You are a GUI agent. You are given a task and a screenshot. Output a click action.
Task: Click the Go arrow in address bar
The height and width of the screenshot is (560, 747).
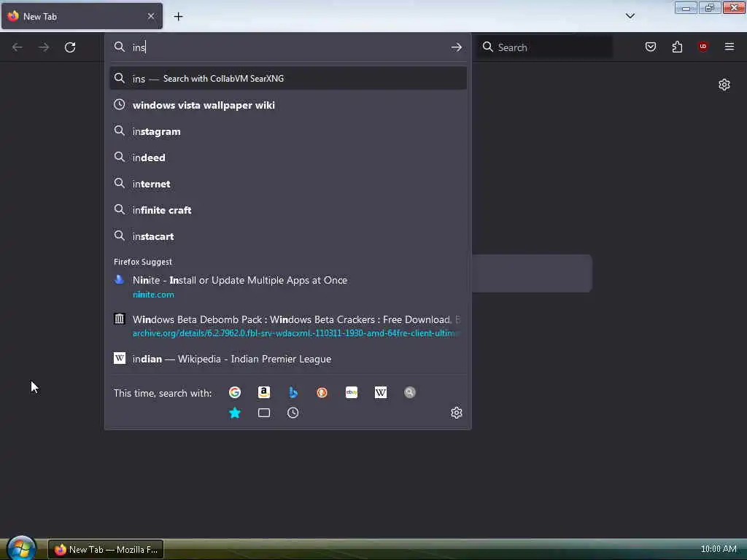(457, 47)
